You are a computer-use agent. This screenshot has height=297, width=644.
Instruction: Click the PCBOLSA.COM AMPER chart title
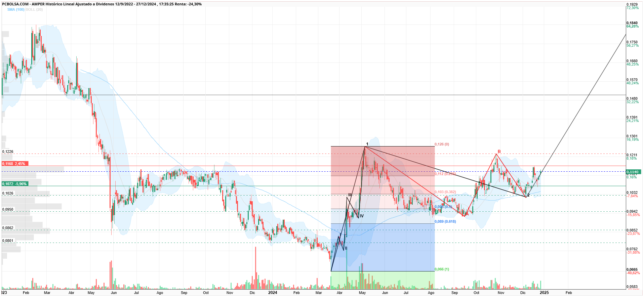pyautogui.click(x=102, y=4)
